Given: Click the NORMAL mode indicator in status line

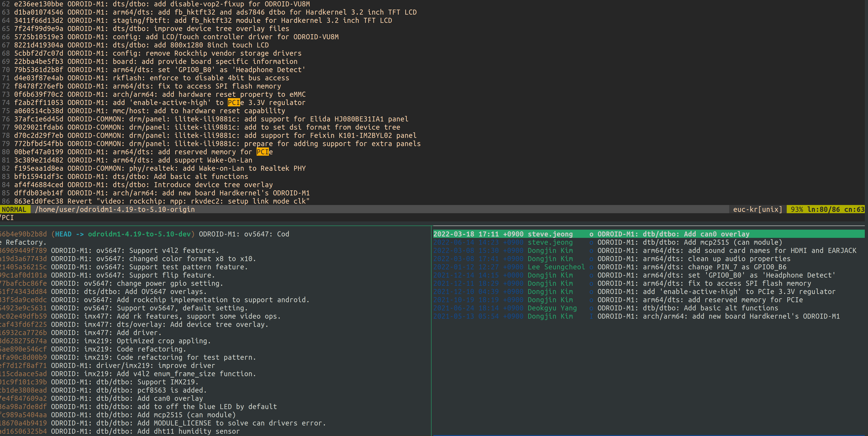Looking at the screenshot, I should (x=14, y=209).
